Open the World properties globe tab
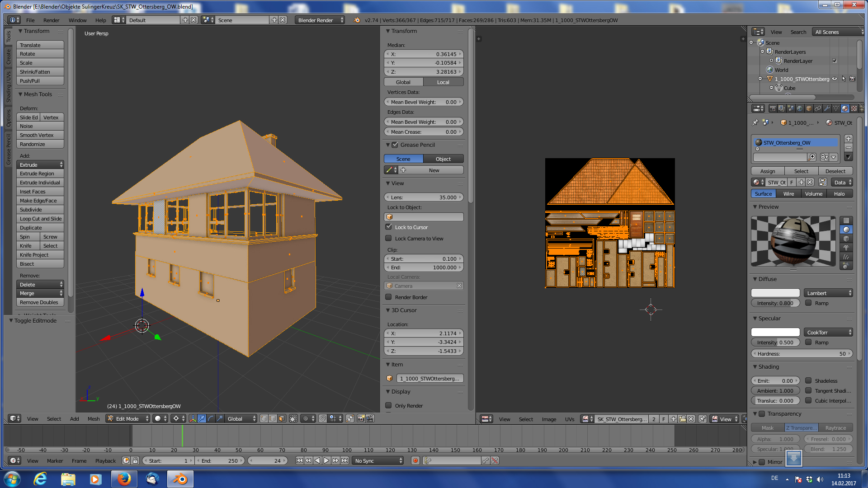Image resolution: width=868 pixels, height=488 pixels. [x=800, y=108]
